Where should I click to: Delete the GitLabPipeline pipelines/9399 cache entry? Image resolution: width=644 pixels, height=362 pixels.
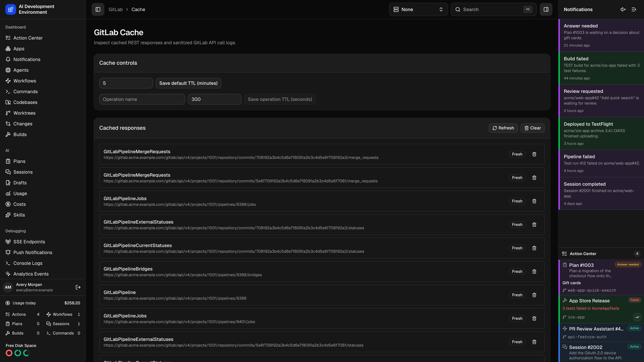coord(534,295)
